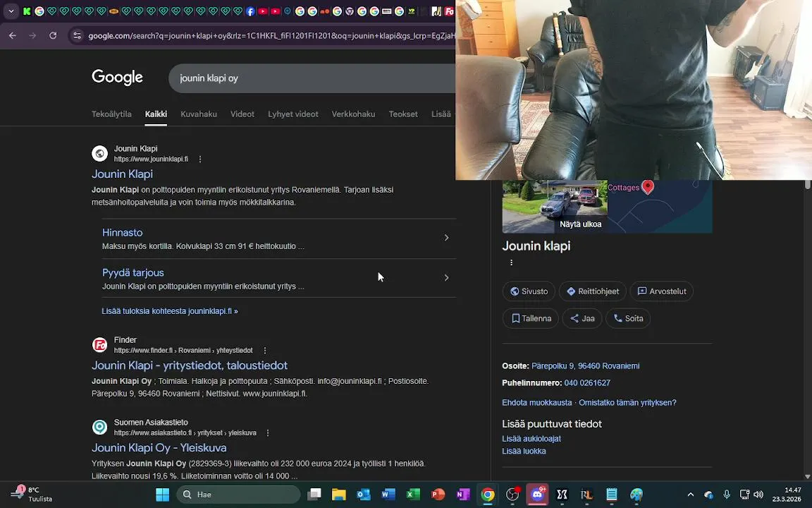Expand the Hinnasto row chevron arrow
The width and height of the screenshot is (812, 508).
click(446, 237)
